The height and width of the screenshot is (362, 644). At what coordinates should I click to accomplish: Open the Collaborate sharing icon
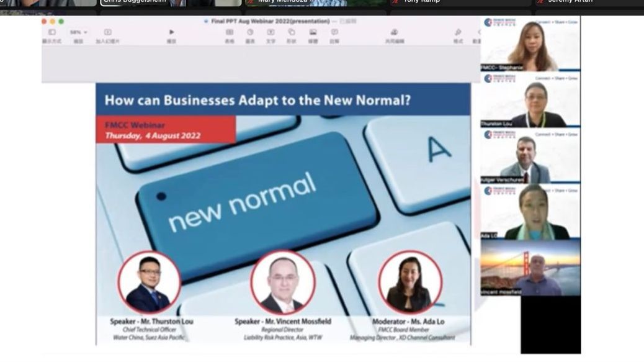[394, 32]
